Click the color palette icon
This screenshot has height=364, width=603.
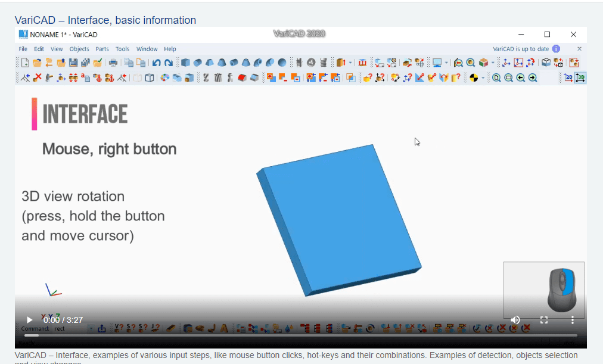[164, 78]
